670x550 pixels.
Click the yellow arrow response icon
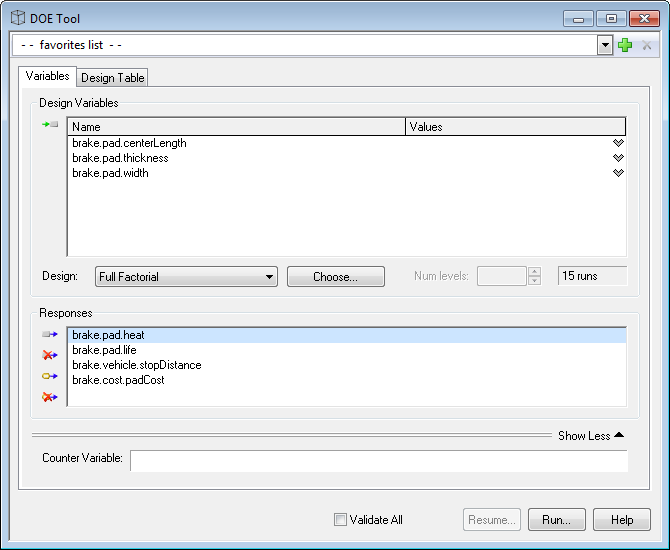pos(50,376)
